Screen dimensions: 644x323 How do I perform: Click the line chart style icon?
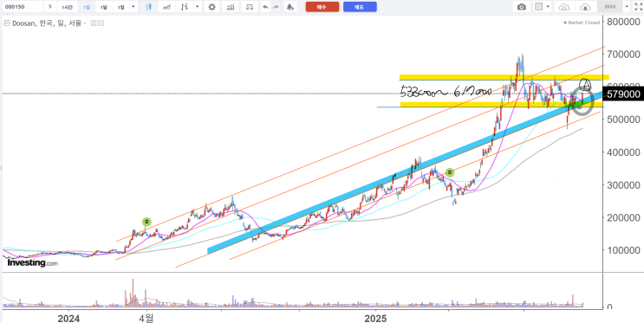(x=166, y=7)
